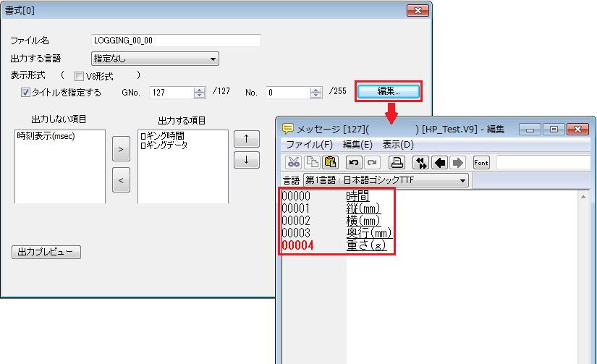The height and width of the screenshot is (364, 597).
Task: Click the Copy icon in message toolbar
Action: click(312, 162)
